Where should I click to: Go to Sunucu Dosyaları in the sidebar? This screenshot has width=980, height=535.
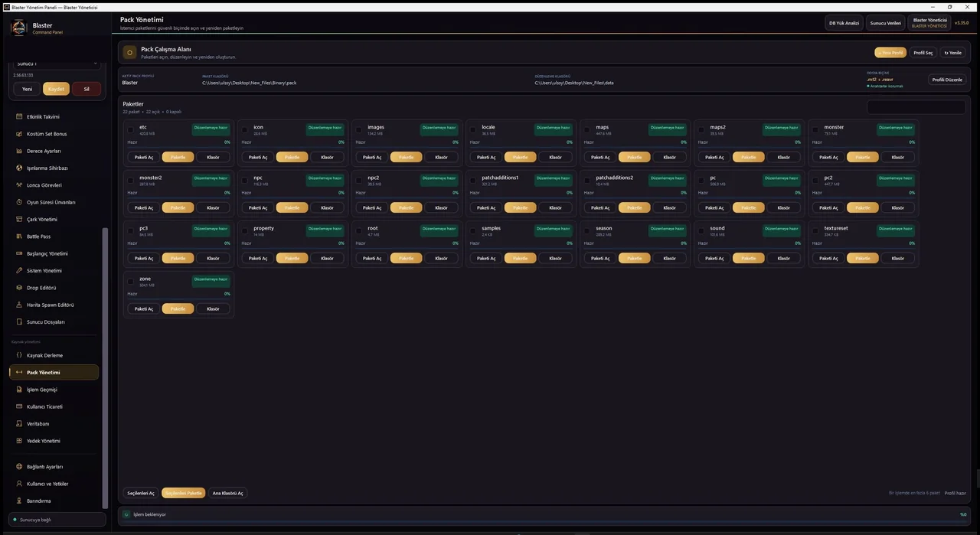(54, 322)
